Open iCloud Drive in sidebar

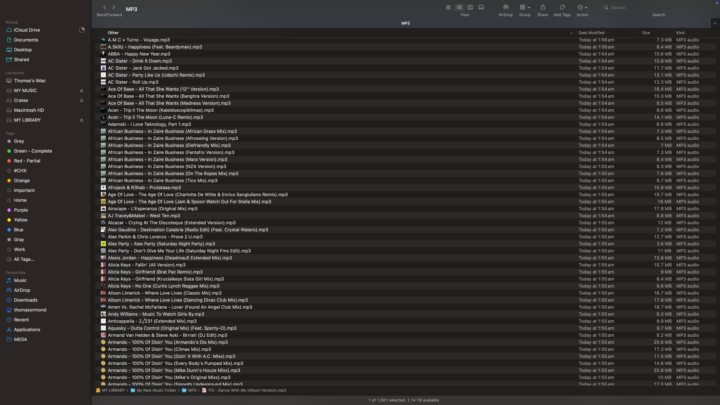click(27, 30)
